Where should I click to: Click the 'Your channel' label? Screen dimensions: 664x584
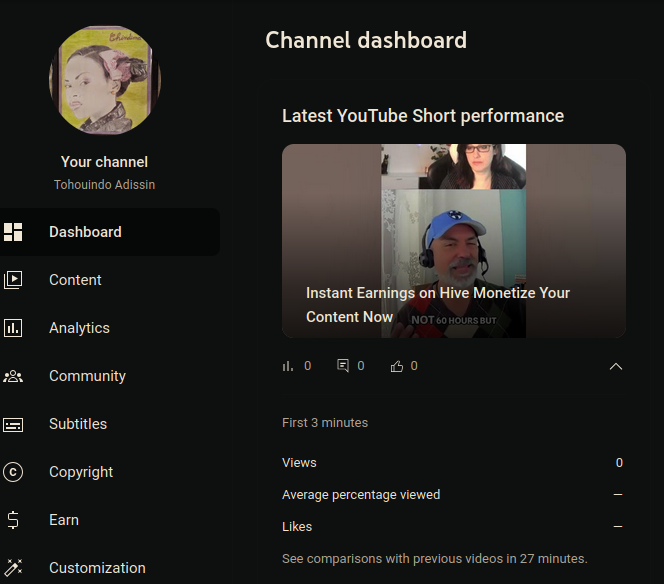tap(104, 162)
